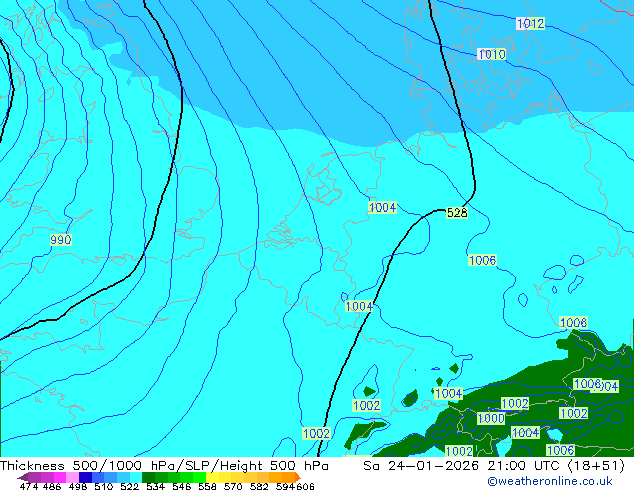Click the 1006 label on the cyan area
This screenshot has width=634, height=490.
point(482,260)
